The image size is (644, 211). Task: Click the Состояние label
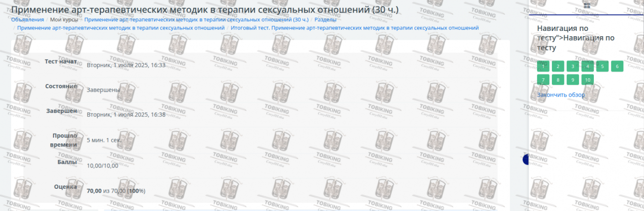pos(61,86)
